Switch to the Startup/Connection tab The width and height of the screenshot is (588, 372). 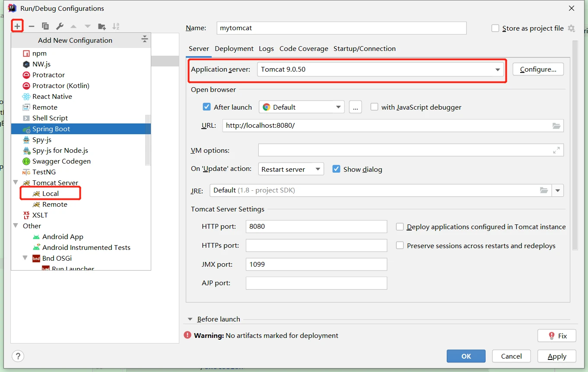(365, 49)
